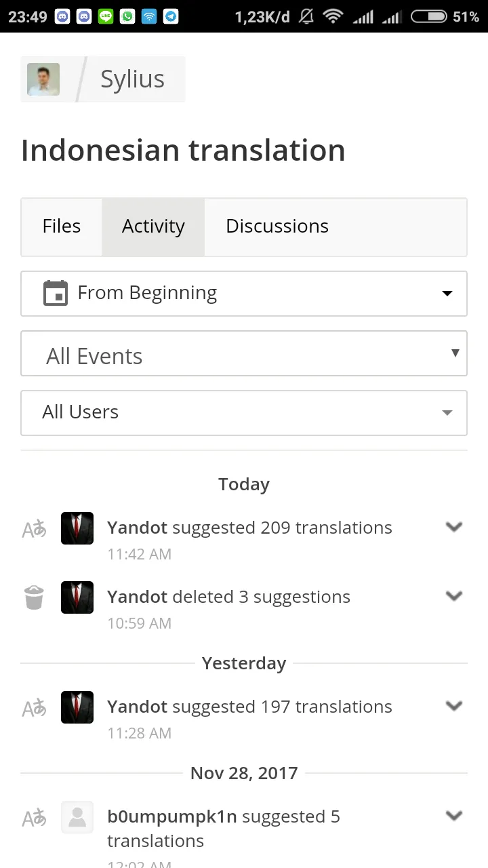Click the Yandot avatar on the 11:42 AM entry

click(77, 528)
